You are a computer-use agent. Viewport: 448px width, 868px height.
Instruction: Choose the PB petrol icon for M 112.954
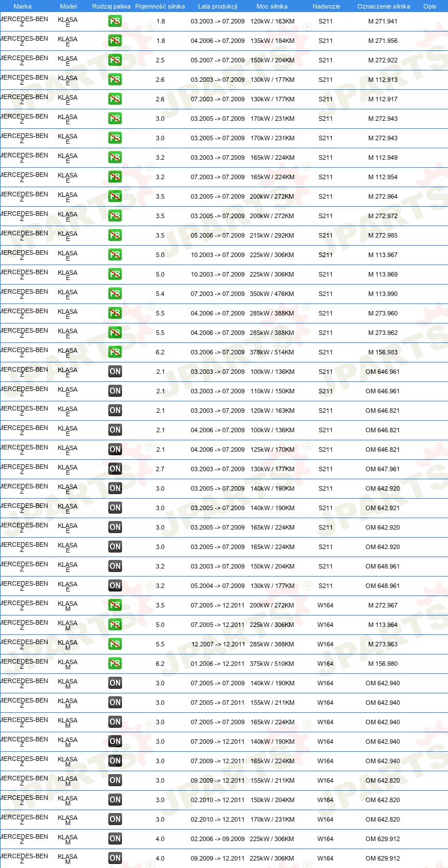pos(115,177)
